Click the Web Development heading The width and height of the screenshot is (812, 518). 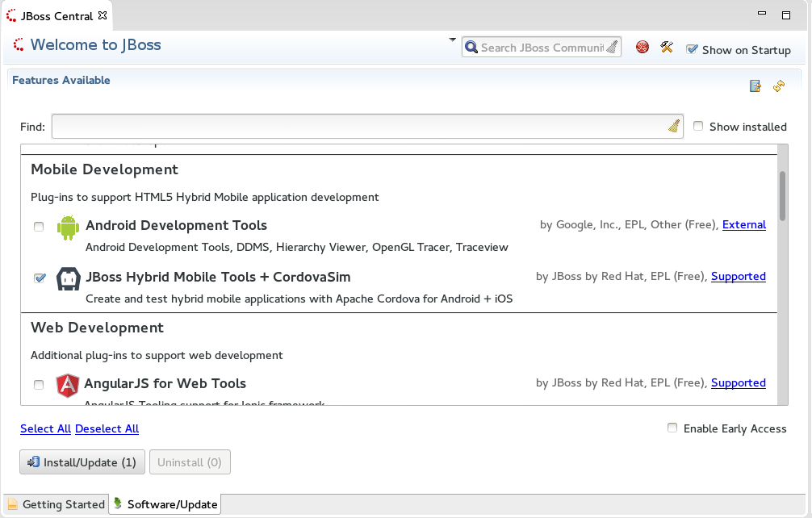pyautogui.click(x=98, y=328)
